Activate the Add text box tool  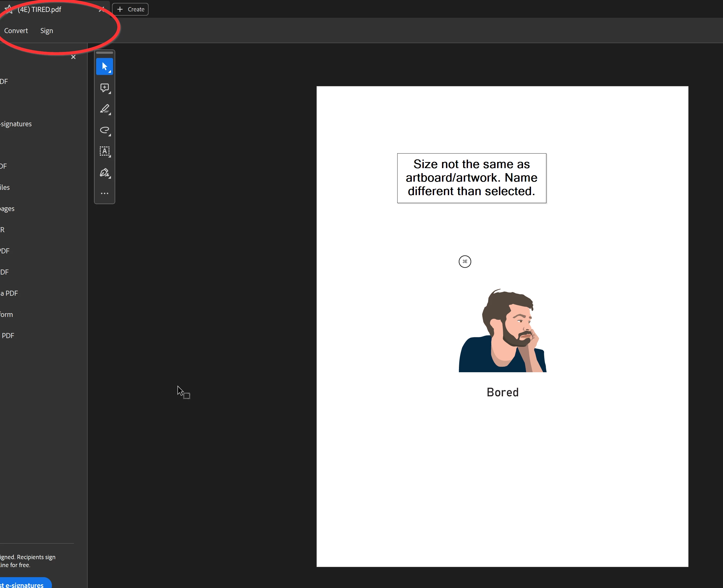(104, 151)
